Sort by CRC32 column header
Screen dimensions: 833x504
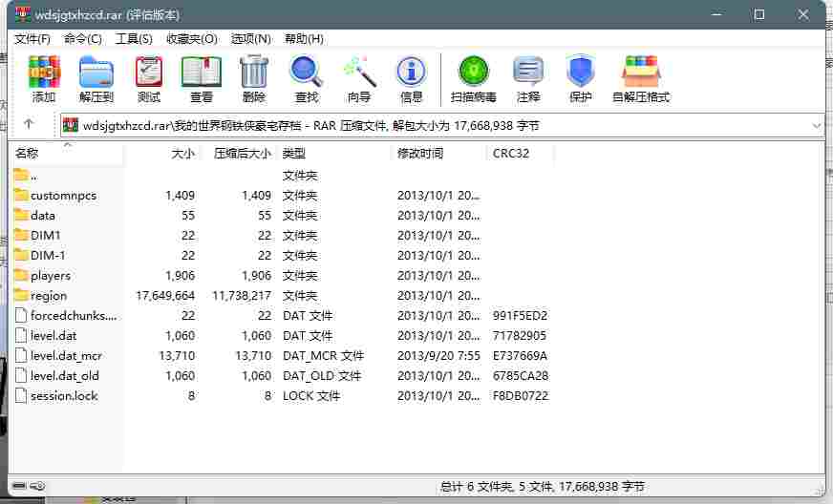pos(521,154)
